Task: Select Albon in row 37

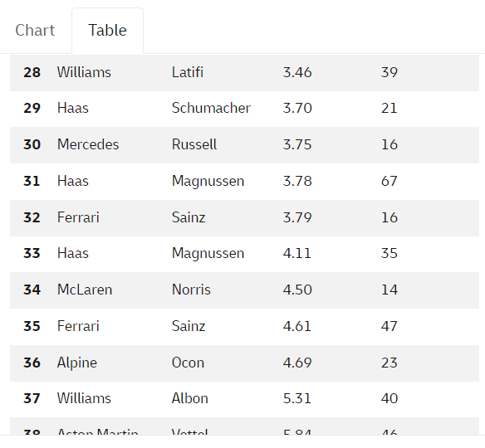Action: (190, 398)
